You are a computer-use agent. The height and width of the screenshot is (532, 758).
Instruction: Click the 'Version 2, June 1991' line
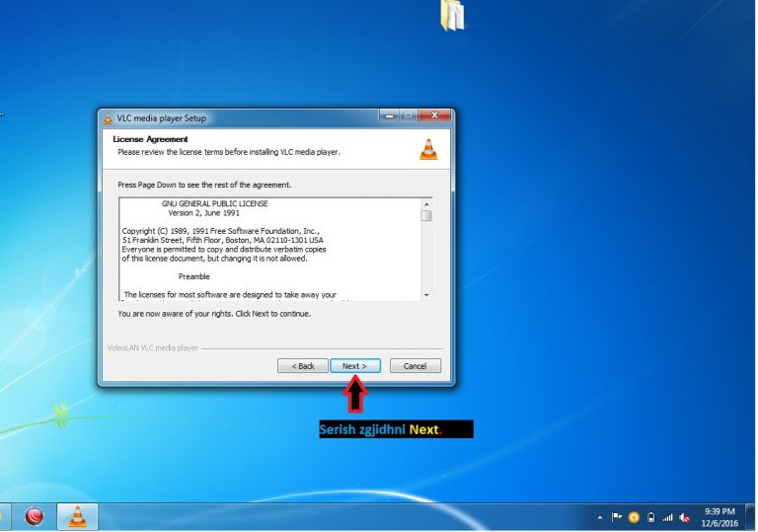(x=203, y=213)
